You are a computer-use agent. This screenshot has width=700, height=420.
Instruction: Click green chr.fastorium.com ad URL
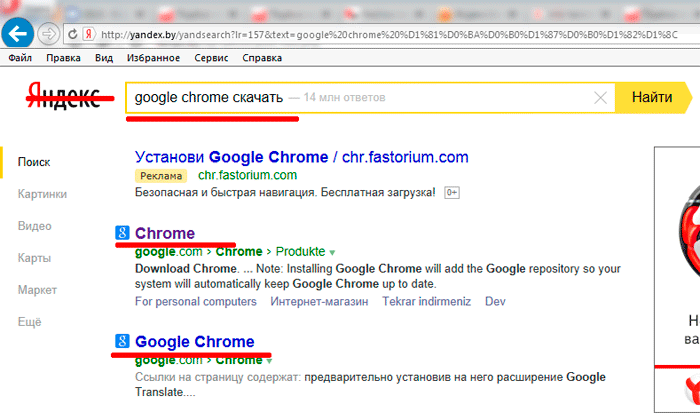(248, 175)
